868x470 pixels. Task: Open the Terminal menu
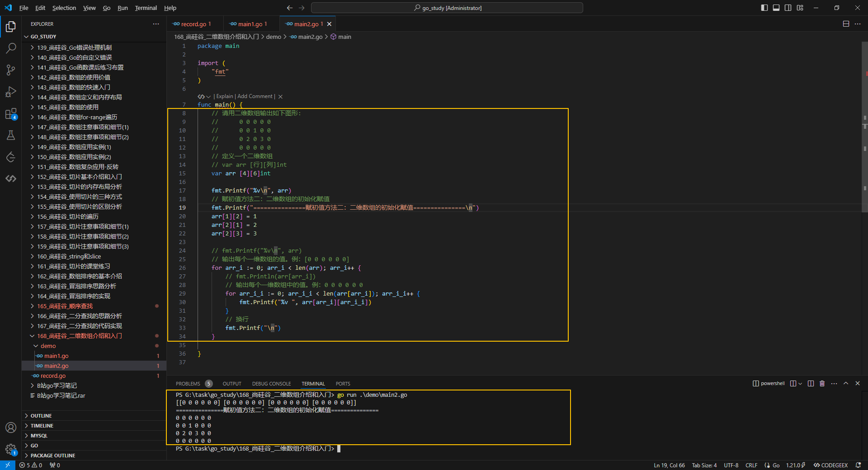click(146, 8)
